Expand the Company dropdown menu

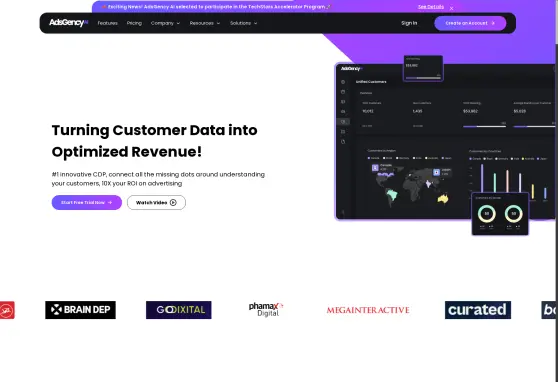click(x=165, y=23)
